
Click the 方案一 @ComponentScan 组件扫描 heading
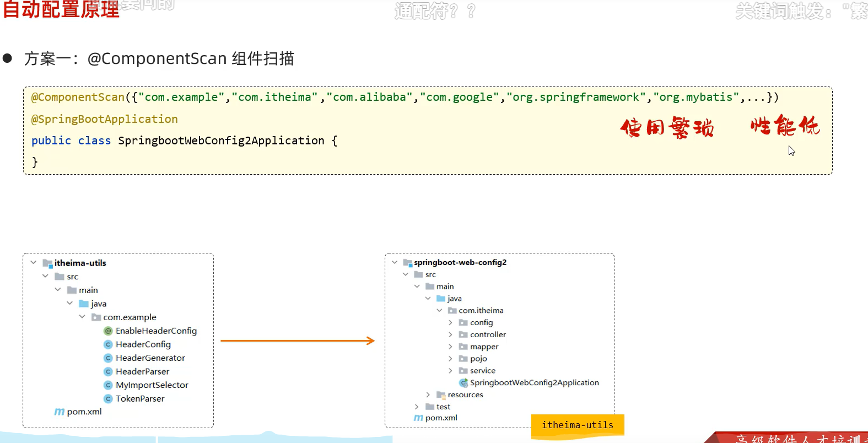click(159, 58)
